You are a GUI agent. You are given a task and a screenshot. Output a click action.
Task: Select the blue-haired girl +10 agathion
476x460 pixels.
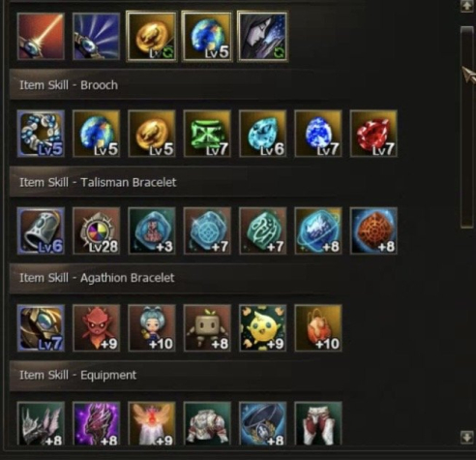point(152,328)
